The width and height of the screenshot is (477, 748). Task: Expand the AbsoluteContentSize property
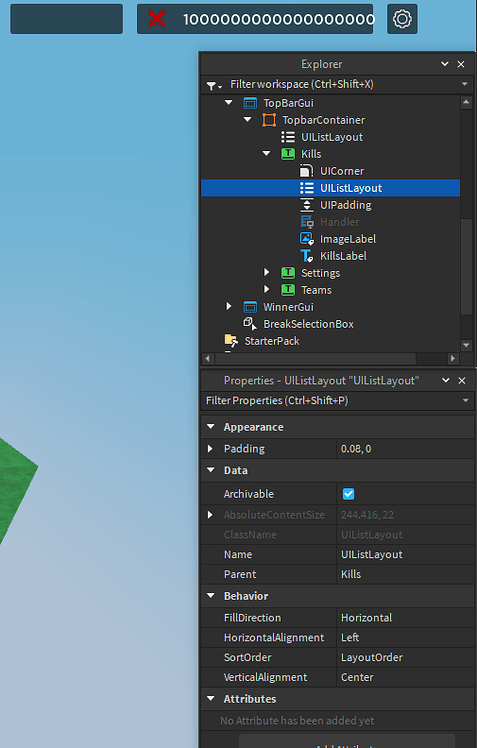click(210, 515)
